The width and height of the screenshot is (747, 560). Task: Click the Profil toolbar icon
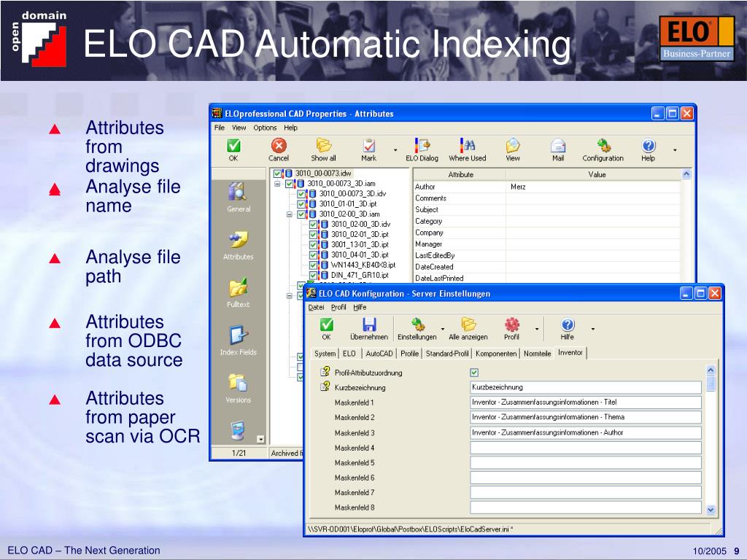click(511, 324)
